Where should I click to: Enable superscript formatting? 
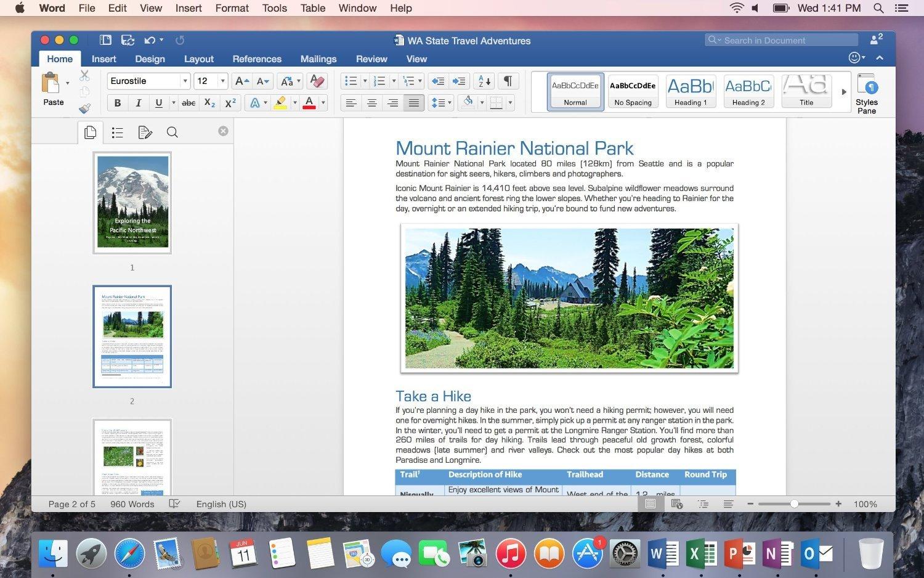(x=229, y=103)
